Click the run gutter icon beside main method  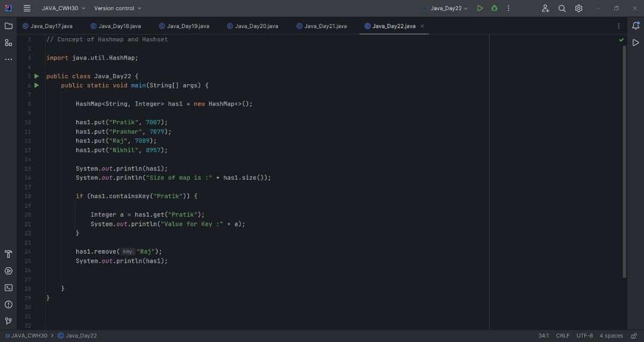pyautogui.click(x=36, y=85)
